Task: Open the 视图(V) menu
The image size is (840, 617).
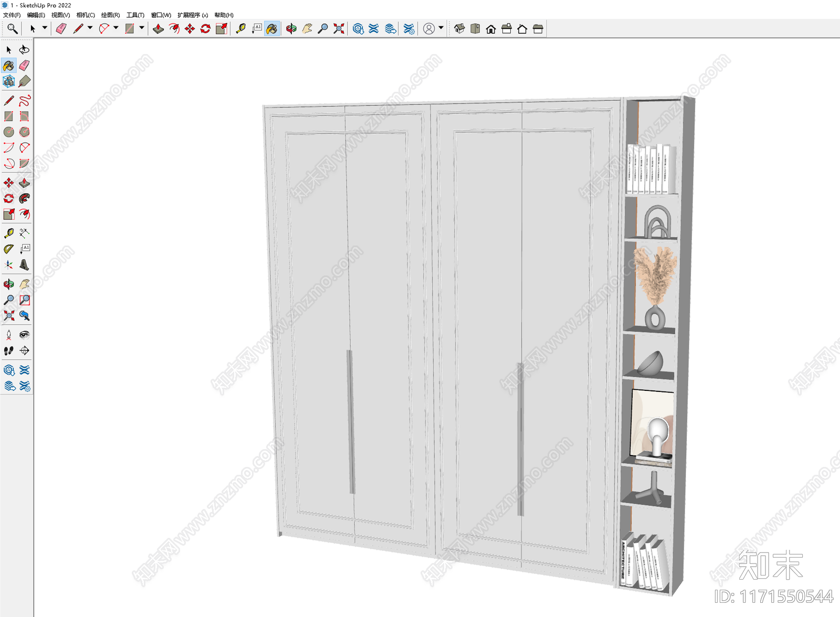Action: 60,15
